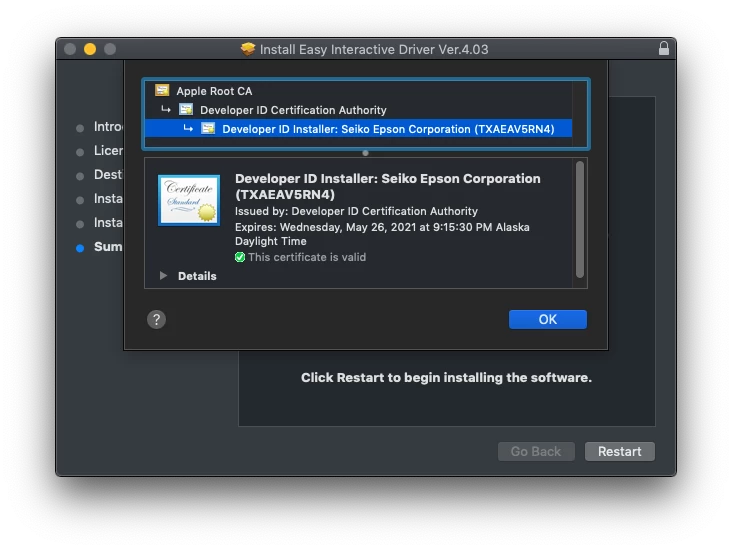The image size is (732, 550).
Task: Click the certificate Expires date text
Action: [382, 234]
